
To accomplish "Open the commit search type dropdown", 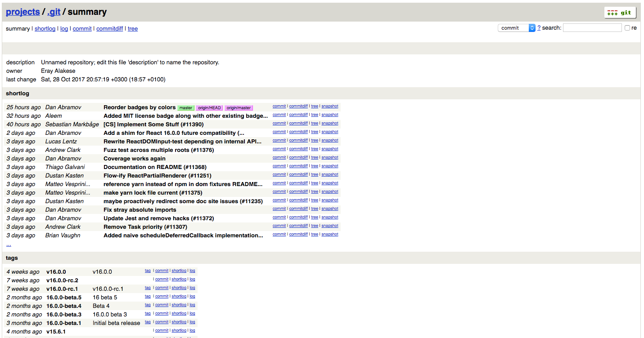I will click(517, 28).
